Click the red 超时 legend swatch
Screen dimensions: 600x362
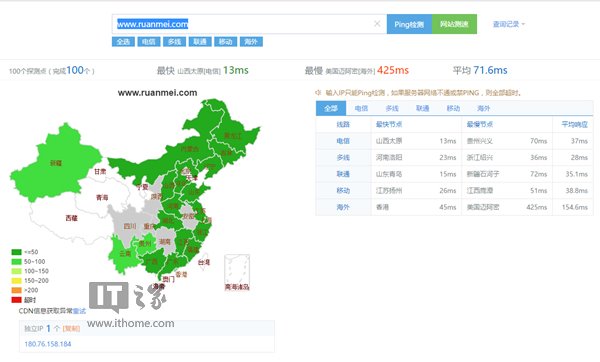coord(16,300)
